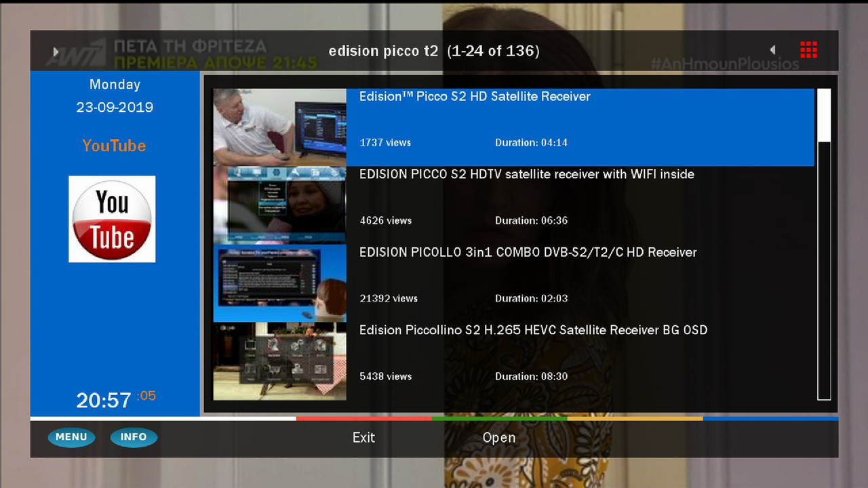Open thumbnail of Piccollino S2 H.265 video
This screenshot has width=868, height=488.
279,361
